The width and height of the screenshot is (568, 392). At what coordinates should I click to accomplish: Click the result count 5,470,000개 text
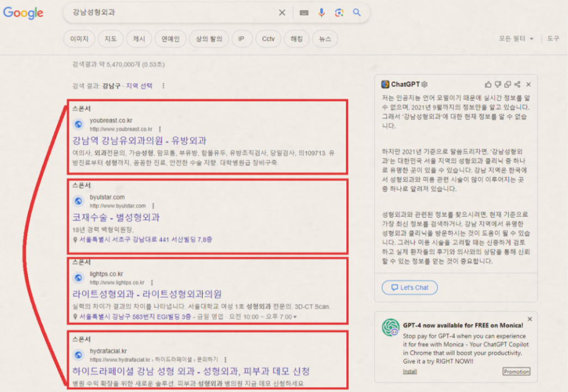tap(119, 64)
